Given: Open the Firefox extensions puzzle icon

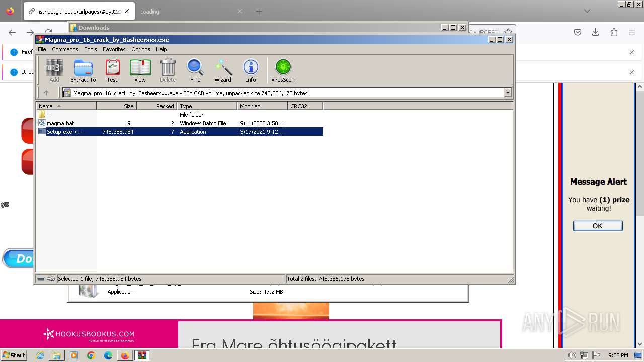Looking at the screenshot, I should pos(614,32).
